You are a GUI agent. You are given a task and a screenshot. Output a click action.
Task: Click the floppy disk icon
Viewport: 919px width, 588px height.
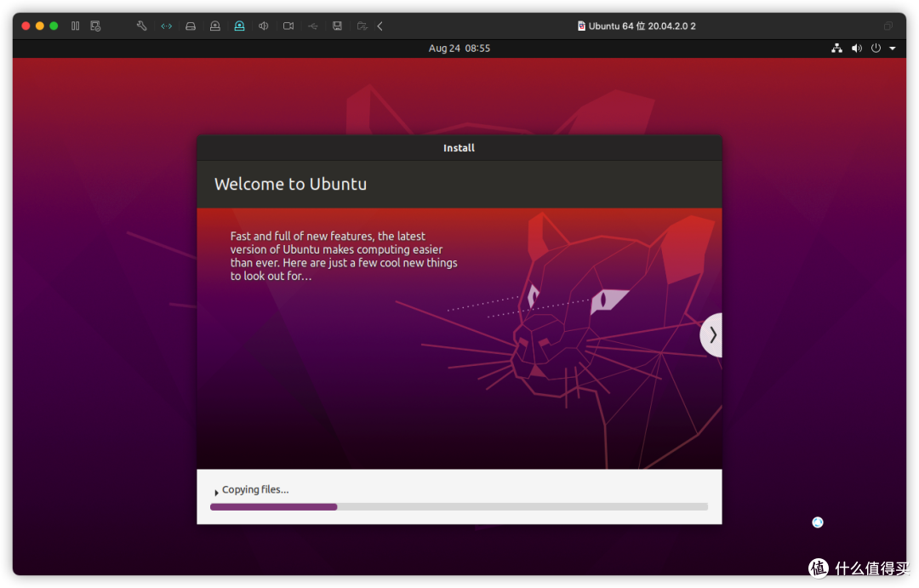[337, 26]
